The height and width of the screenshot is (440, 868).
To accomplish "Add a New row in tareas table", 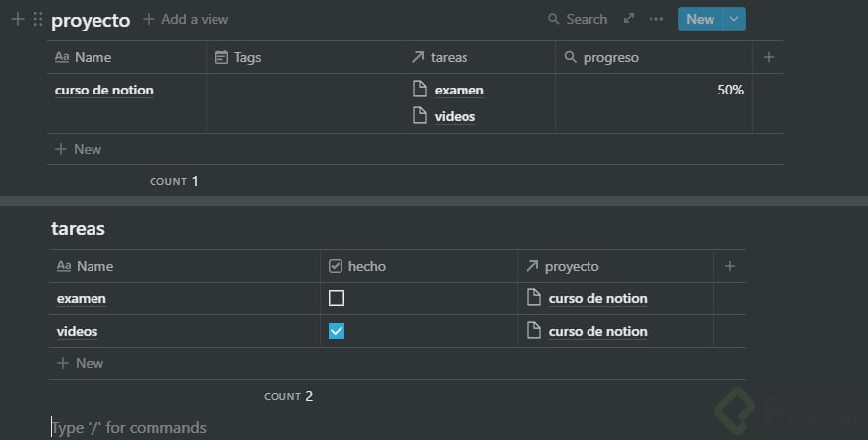I will coord(89,363).
